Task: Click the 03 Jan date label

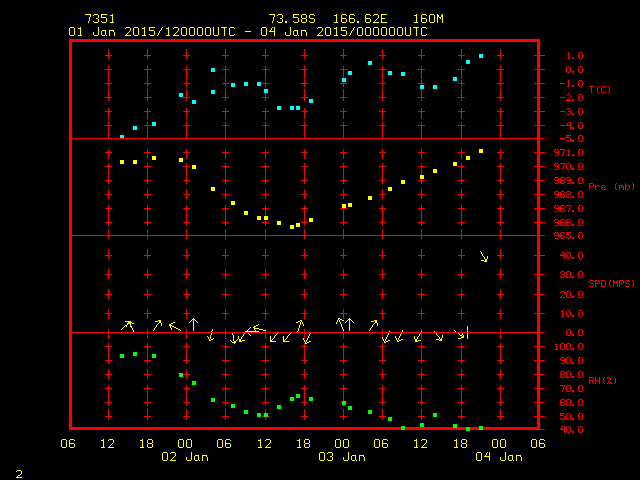Action: coord(342,457)
